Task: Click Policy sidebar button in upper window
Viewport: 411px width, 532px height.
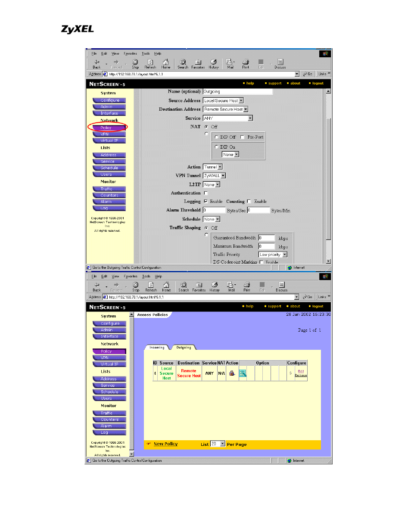Action: (109, 128)
